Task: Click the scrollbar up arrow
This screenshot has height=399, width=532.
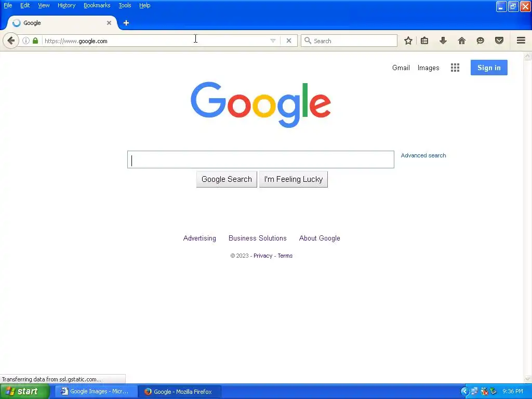Action: [528, 56]
